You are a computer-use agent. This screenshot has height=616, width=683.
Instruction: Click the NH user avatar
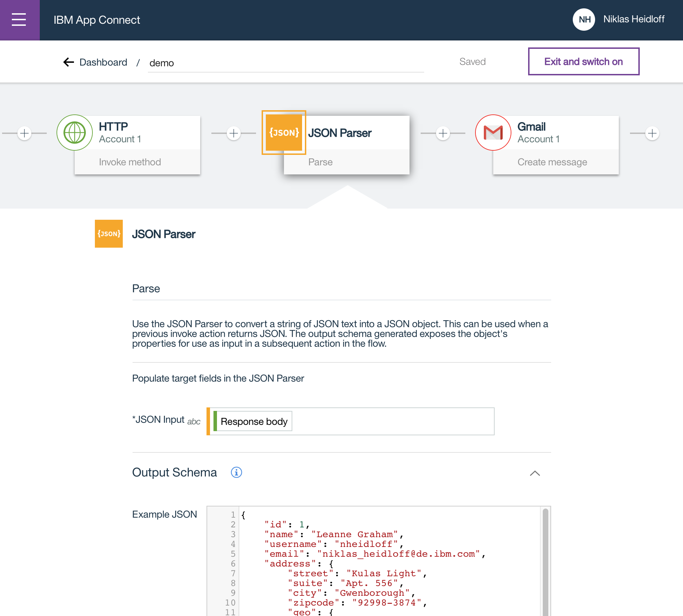(x=584, y=20)
